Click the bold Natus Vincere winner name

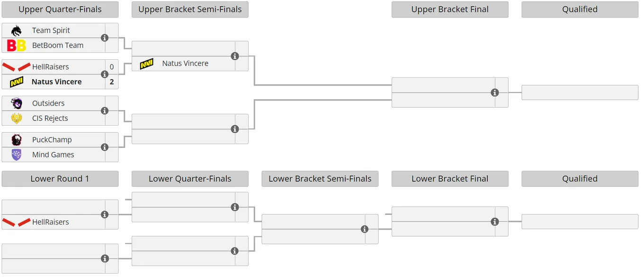[56, 82]
